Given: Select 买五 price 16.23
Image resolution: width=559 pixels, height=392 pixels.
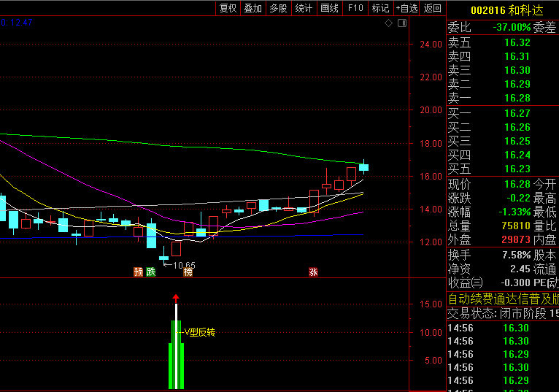Looking at the screenshot, I should click(517, 169).
